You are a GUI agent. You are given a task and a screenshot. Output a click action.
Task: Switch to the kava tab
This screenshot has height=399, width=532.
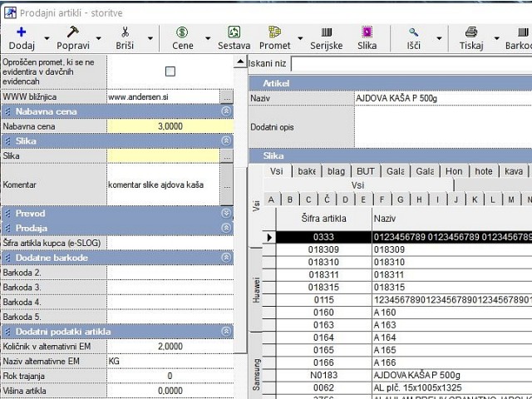click(x=514, y=171)
